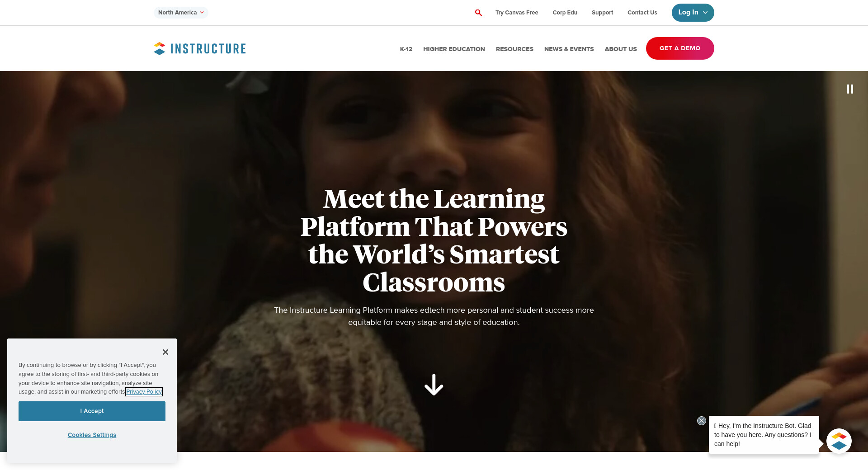This screenshot has height=470, width=868.
Task: Click the Contact Us link
Action: point(642,13)
